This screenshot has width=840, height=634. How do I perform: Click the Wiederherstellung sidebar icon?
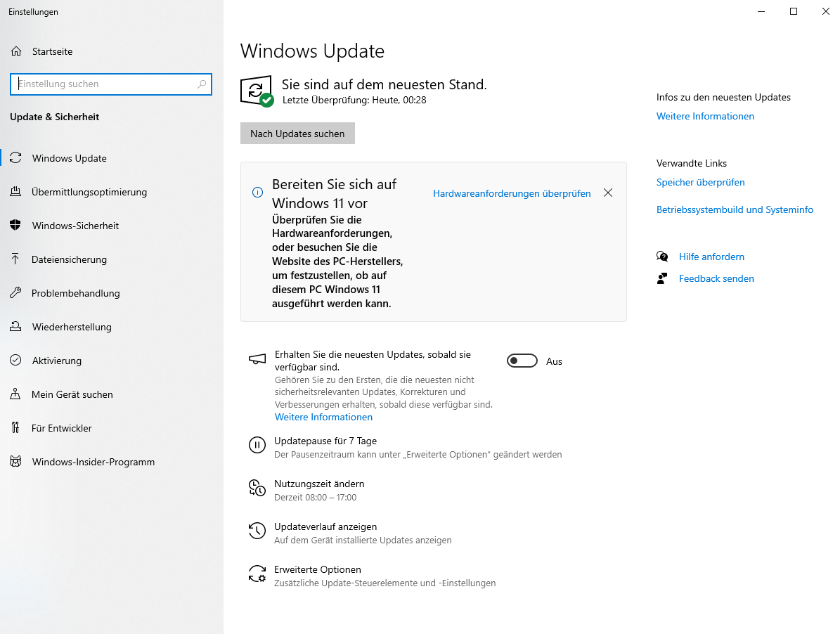tap(15, 327)
